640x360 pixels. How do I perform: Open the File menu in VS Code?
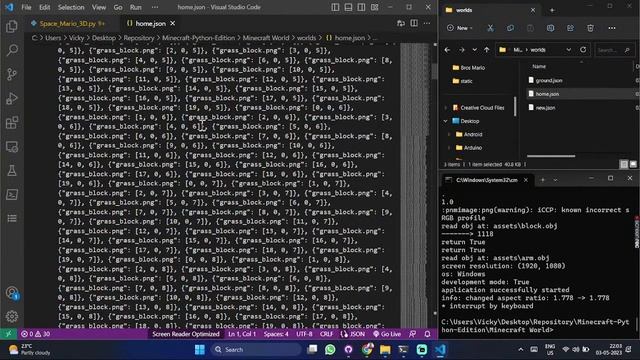pos(26,7)
